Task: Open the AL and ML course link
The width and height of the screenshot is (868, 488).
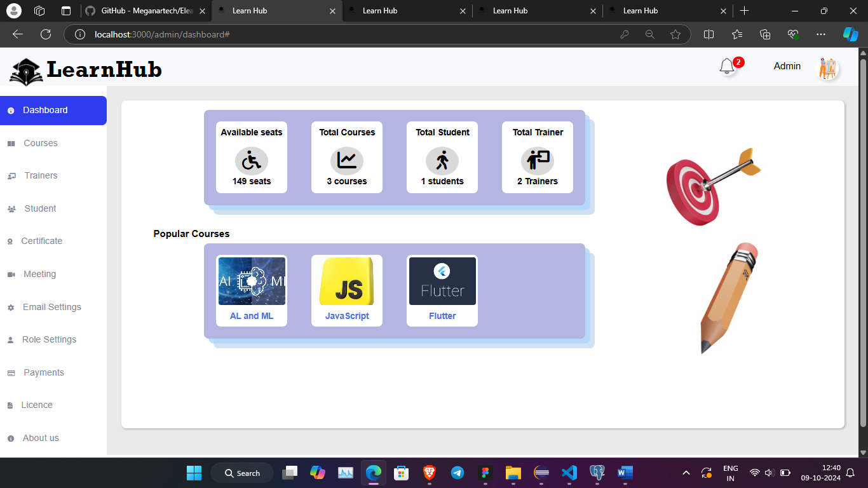Action: [251, 315]
